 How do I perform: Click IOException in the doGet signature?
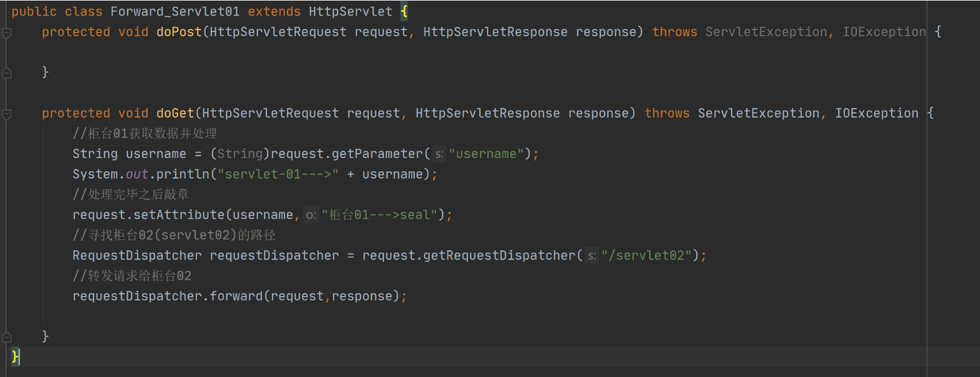coord(876,113)
